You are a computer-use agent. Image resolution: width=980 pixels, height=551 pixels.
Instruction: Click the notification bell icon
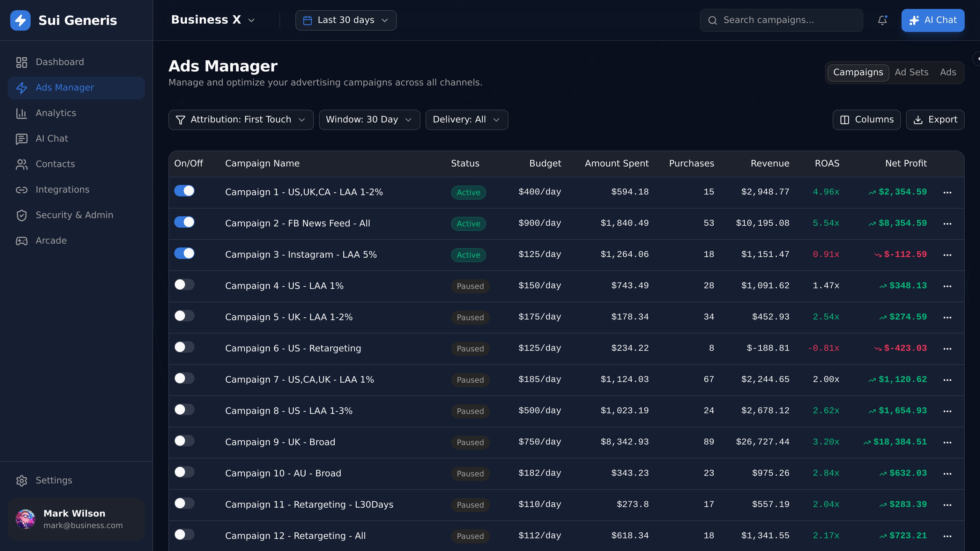[882, 20]
